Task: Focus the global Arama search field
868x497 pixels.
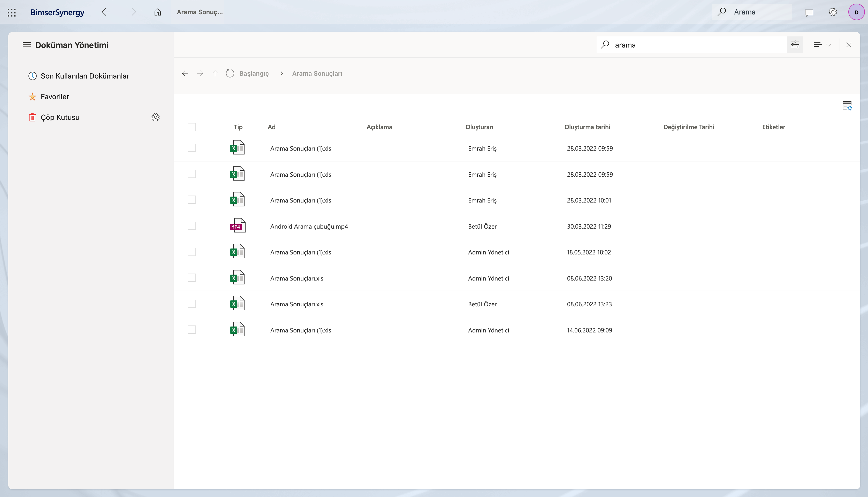Action: (x=752, y=12)
